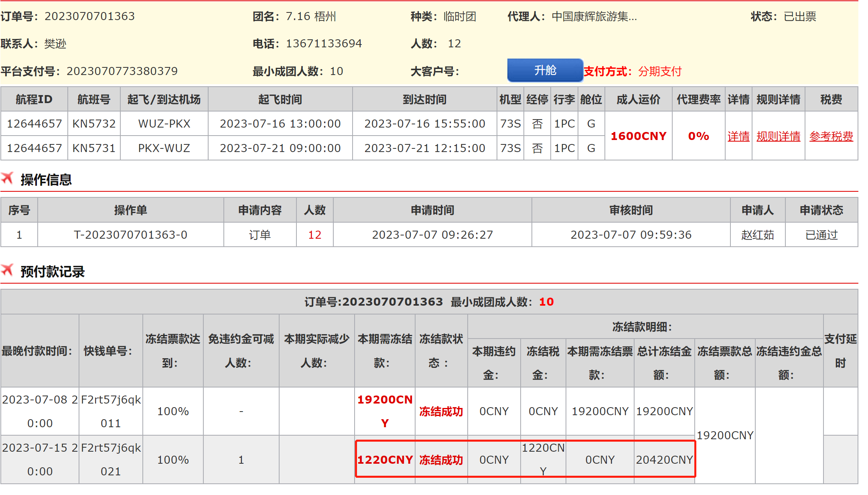Image resolution: width=868 pixels, height=495 pixels.
Task: Click the 已通过 application status cell
Action: point(821,235)
